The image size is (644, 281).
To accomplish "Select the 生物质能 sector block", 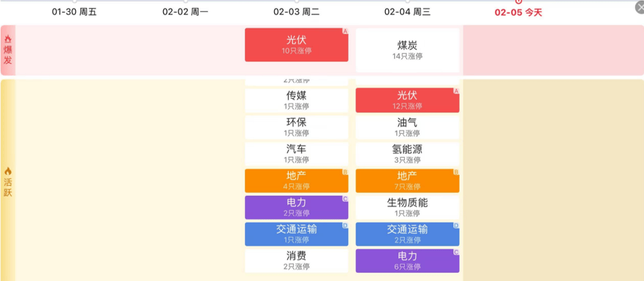I will [407, 207].
